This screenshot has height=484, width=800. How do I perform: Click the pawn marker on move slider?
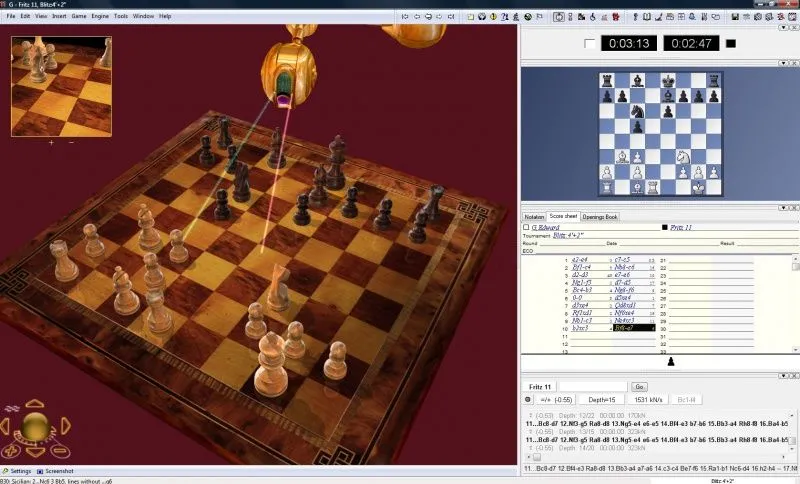tap(671, 361)
